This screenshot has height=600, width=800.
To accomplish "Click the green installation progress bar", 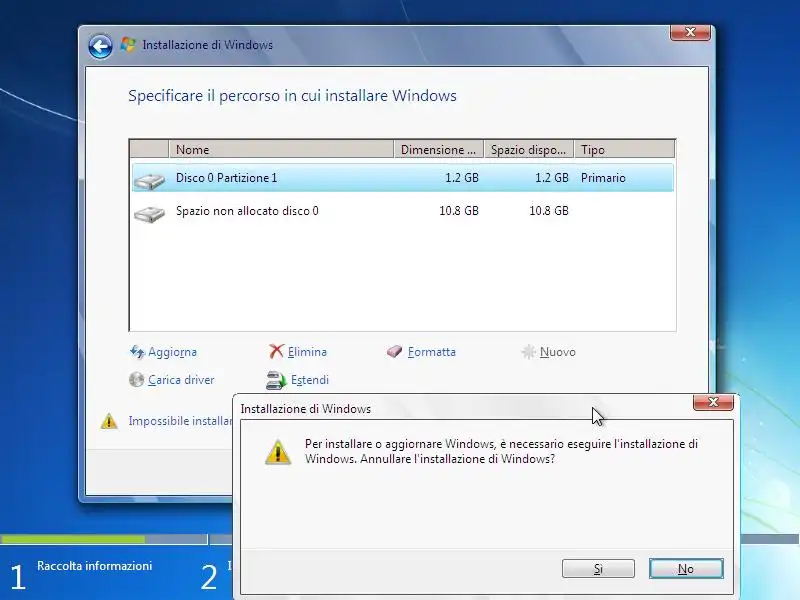I will click(x=73, y=539).
